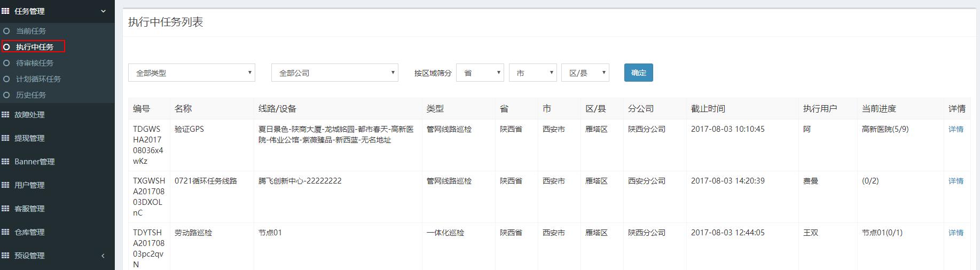
Task: Click the 线路/设备 column header
Action: 277,108
